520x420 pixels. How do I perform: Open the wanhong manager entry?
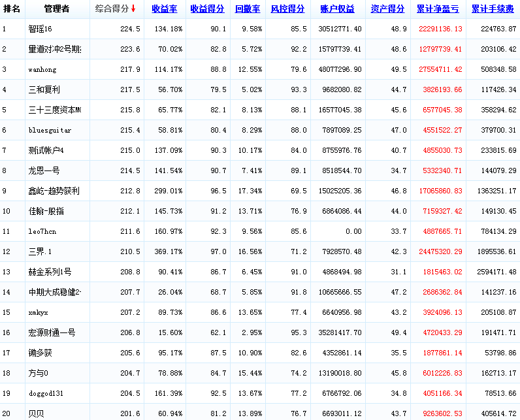pos(43,70)
